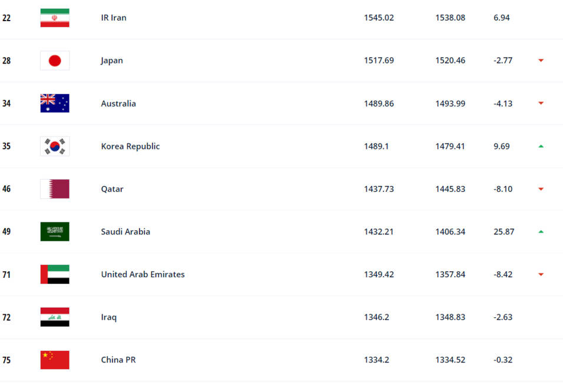The width and height of the screenshot is (563, 392).
Task: Click Australia's total points 1489.86
Action: (x=379, y=104)
